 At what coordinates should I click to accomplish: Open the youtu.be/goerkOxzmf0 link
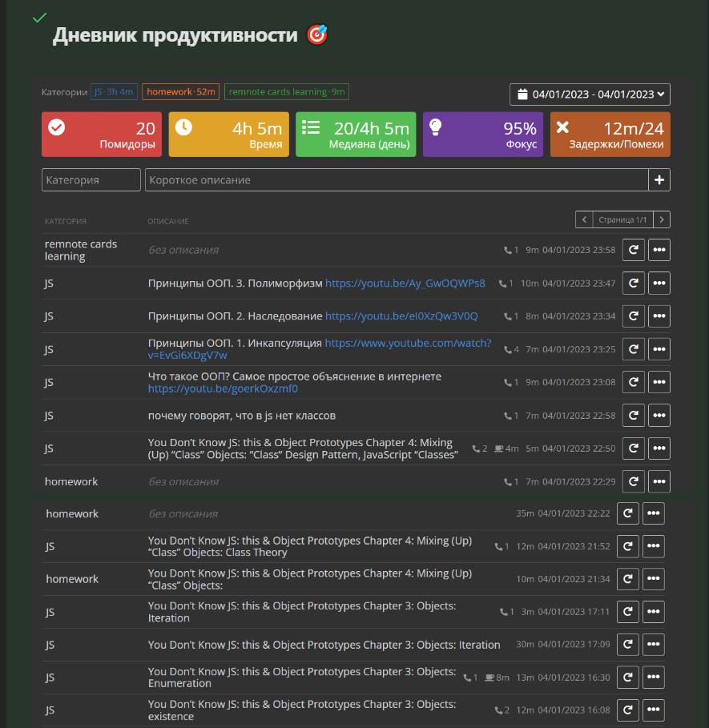pyautogui.click(x=223, y=389)
